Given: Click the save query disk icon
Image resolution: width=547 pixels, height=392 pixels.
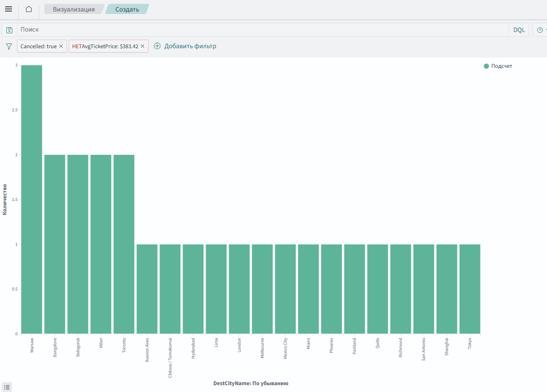Looking at the screenshot, I should [x=9, y=30].
